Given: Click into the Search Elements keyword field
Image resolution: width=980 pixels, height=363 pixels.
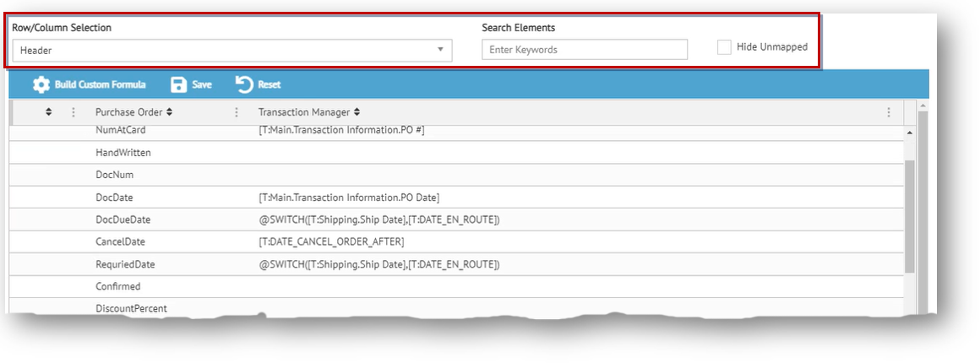Looking at the screenshot, I should click(x=585, y=50).
